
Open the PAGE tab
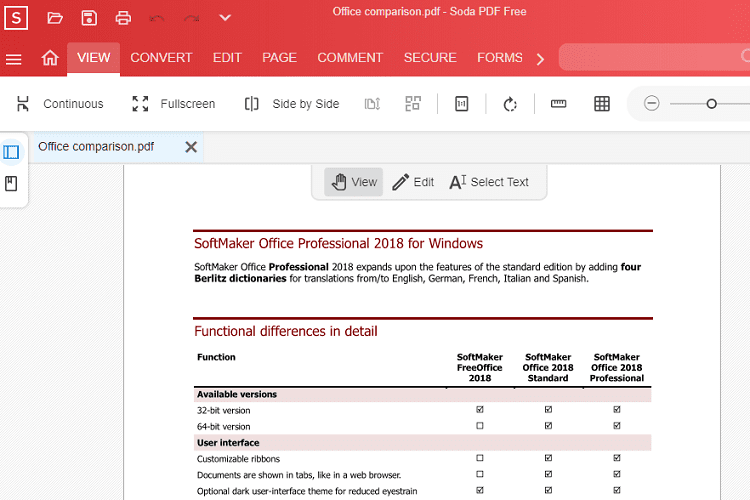tap(279, 58)
